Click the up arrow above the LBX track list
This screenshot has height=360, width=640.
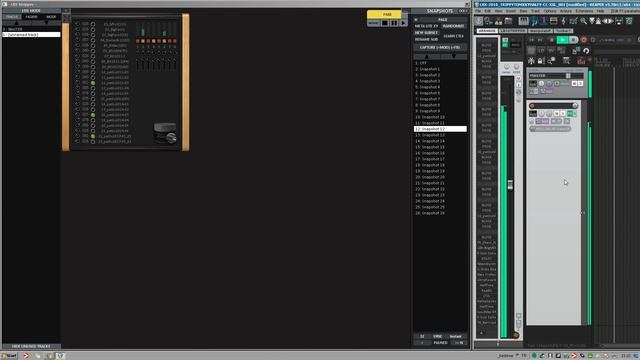point(16,23)
